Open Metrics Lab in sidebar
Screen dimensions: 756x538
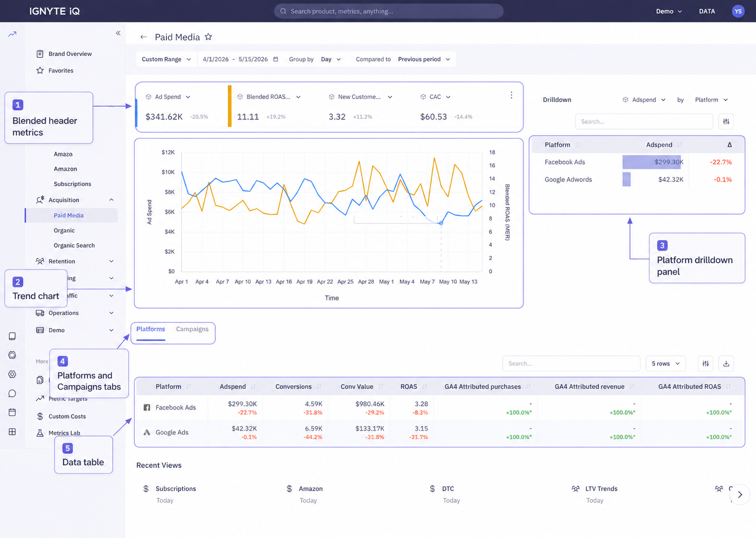[64, 433]
